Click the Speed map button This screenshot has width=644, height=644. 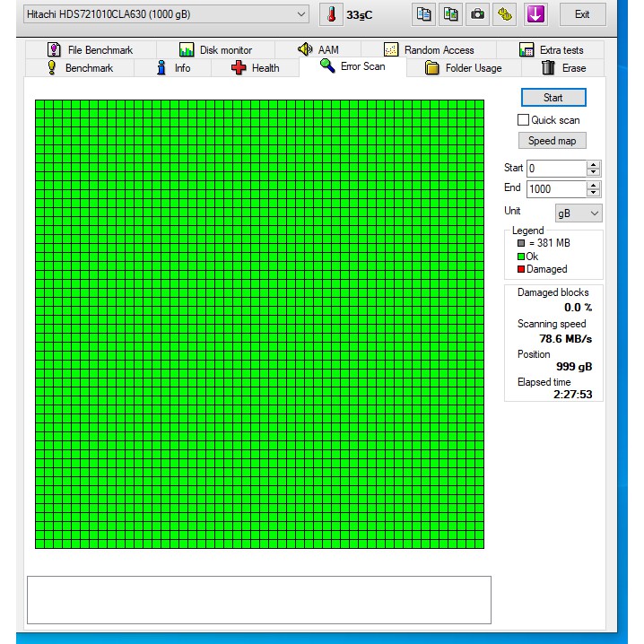coord(552,141)
